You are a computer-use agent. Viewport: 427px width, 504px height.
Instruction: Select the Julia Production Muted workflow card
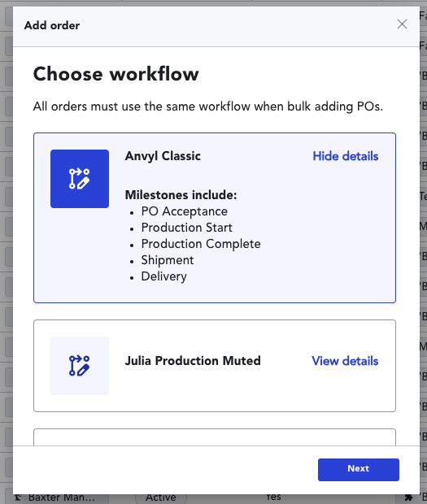(x=215, y=366)
